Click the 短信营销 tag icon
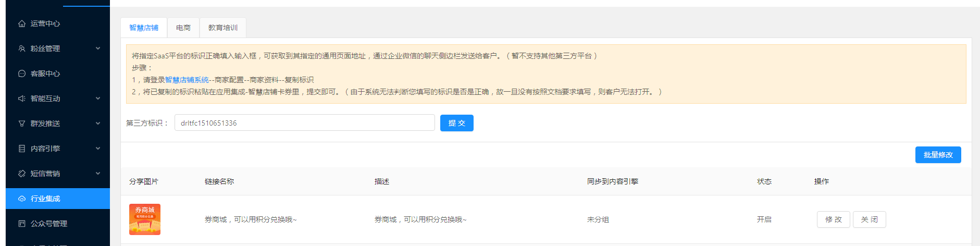980x246 pixels. point(22,174)
